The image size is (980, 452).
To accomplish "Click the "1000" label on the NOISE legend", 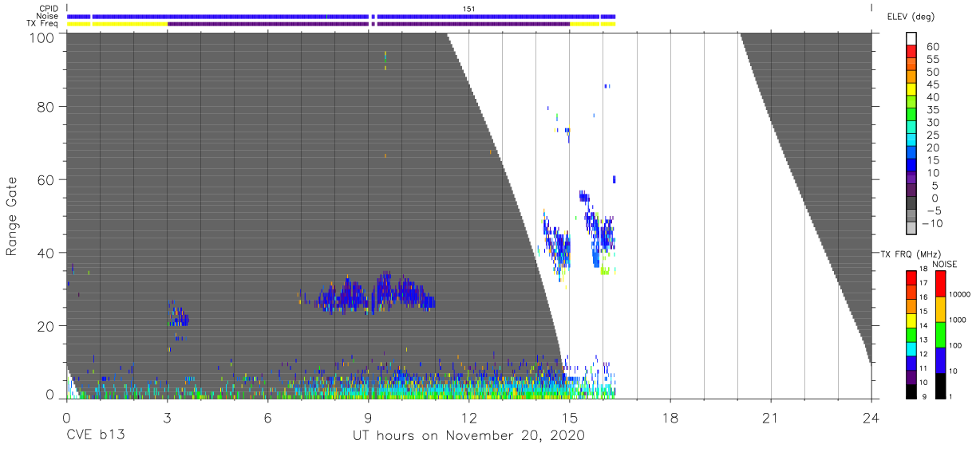I will [958, 320].
